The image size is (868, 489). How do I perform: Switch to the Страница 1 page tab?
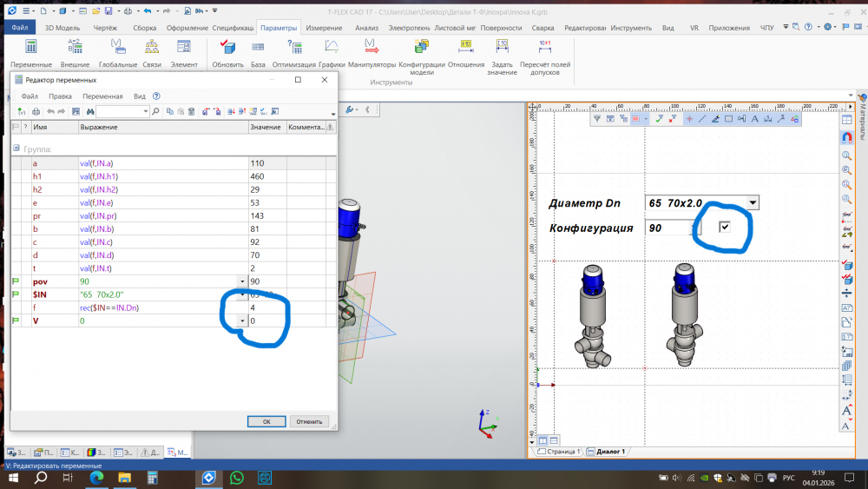pos(560,452)
